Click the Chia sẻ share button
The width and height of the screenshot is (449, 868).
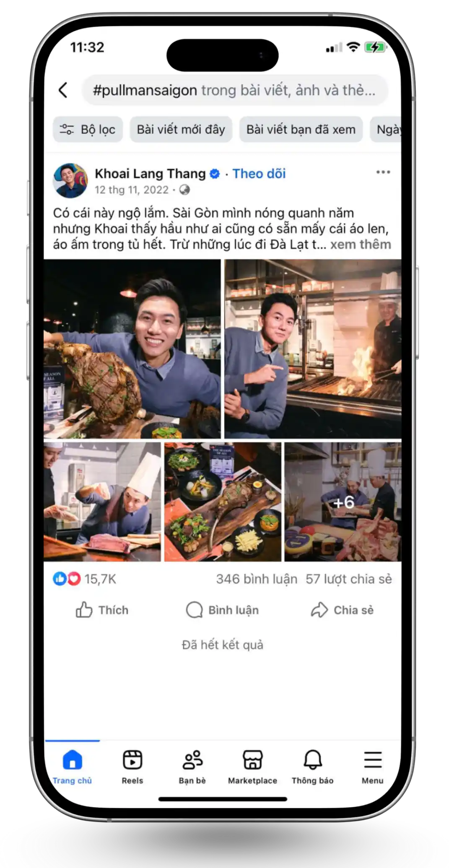click(x=342, y=610)
